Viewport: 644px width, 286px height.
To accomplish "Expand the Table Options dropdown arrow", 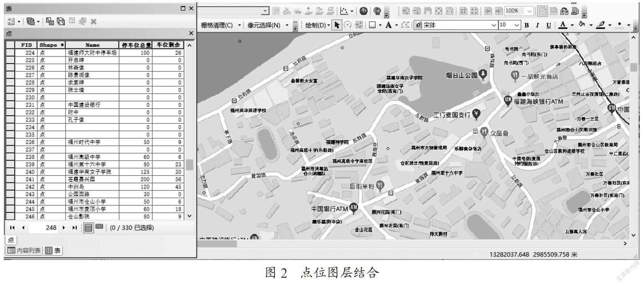I will click(x=19, y=22).
